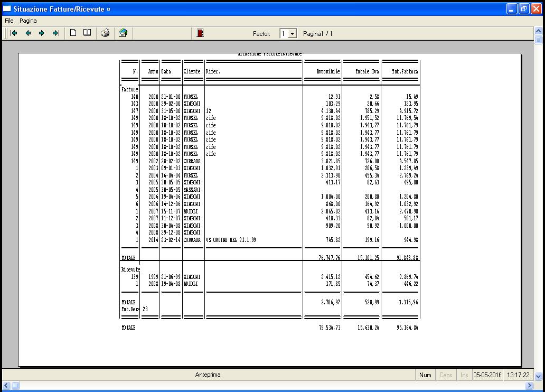
Task: Click the amount 4.915,72 in invoice 147 row
Action: (x=408, y=111)
